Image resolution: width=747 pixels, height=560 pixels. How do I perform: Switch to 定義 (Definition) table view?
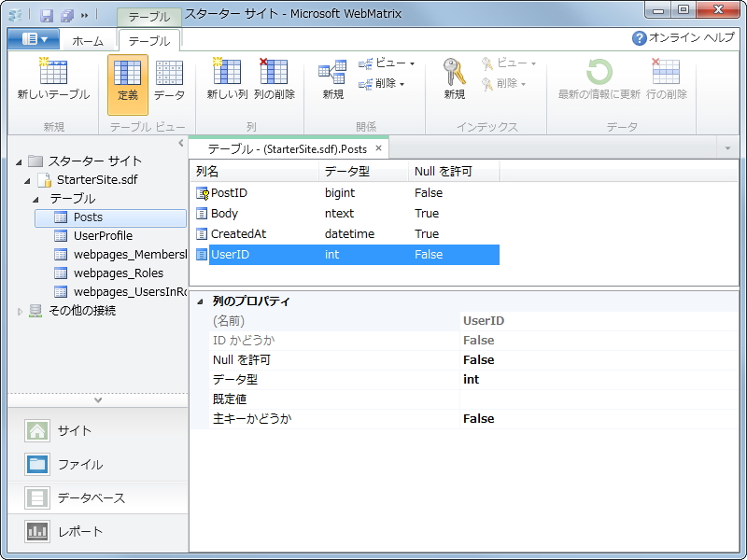(128, 85)
